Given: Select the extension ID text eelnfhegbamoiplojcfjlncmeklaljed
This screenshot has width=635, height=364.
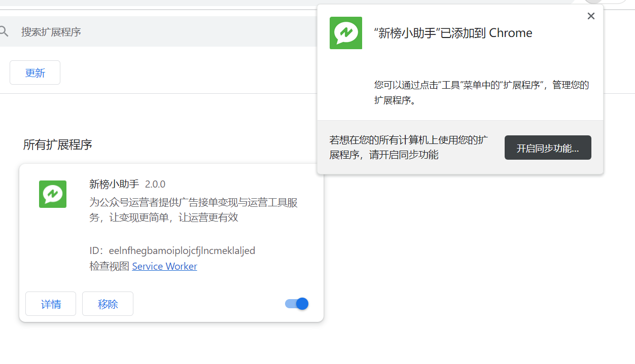Looking at the screenshot, I should click(x=182, y=250).
